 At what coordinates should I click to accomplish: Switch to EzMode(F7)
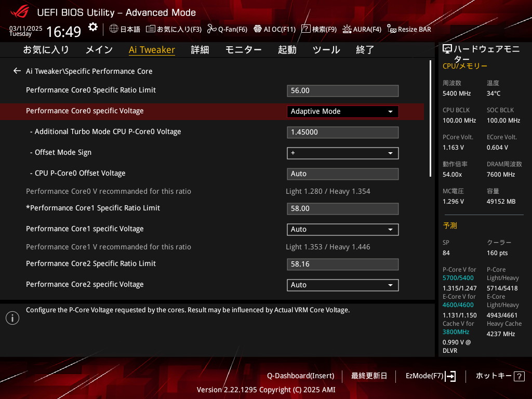click(424, 376)
